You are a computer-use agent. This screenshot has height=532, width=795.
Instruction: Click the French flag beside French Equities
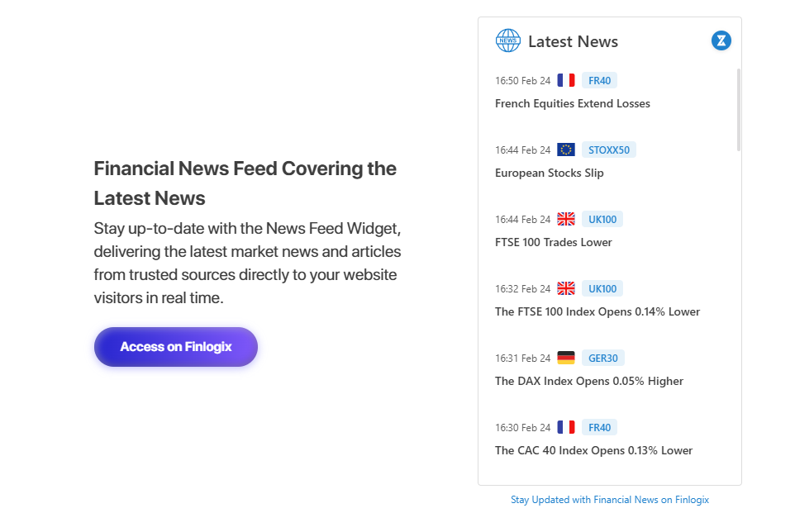pos(566,80)
